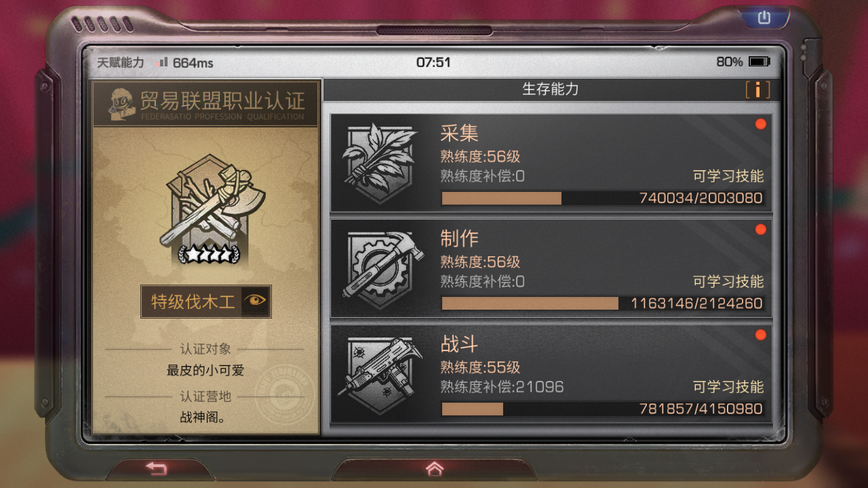The width and height of the screenshot is (868, 488).
Task: Tap the red notification dot on 战斗
Action: [x=760, y=335]
